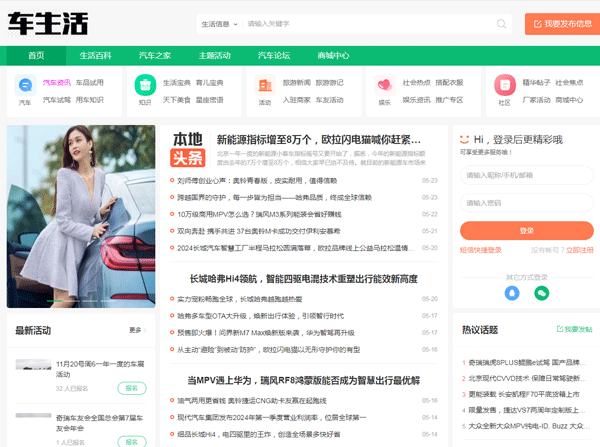Focus the keyword search input field
600x447 pixels.
coord(367,24)
